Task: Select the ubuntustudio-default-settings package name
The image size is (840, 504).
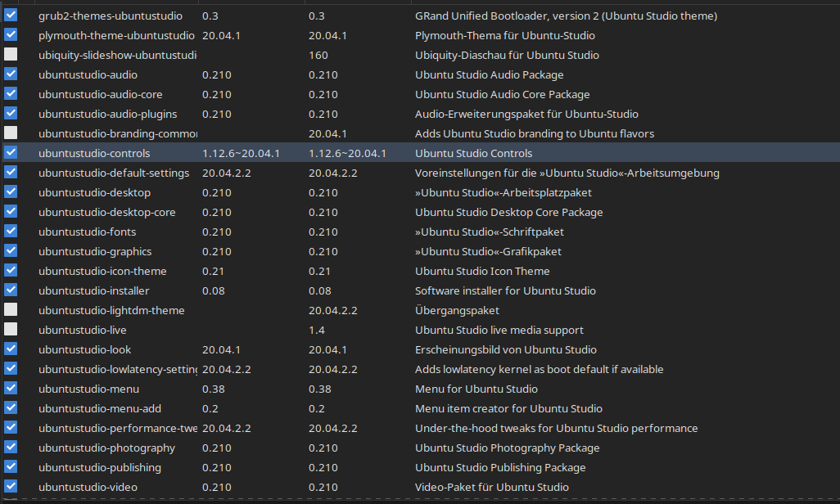Action: pyautogui.click(x=114, y=173)
